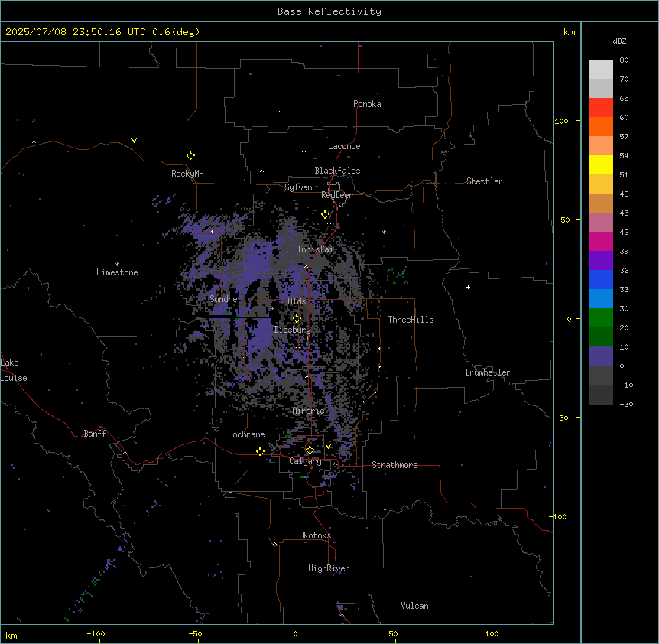Click the yellow diamond marker south of RedDeer
Image resolution: width=659 pixels, height=644 pixels.
(x=326, y=215)
